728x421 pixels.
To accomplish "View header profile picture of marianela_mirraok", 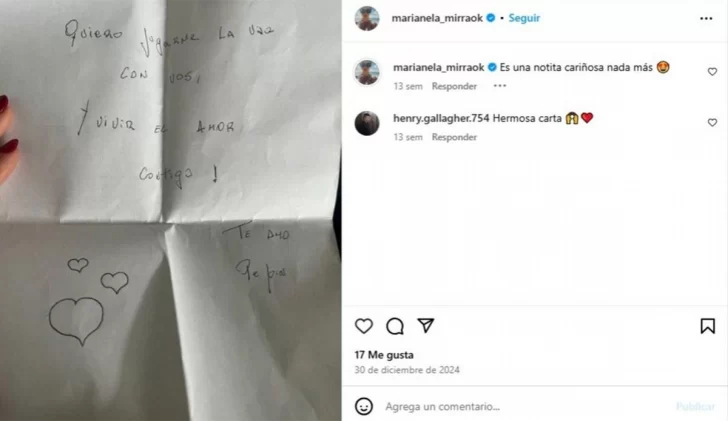I will (367, 19).
